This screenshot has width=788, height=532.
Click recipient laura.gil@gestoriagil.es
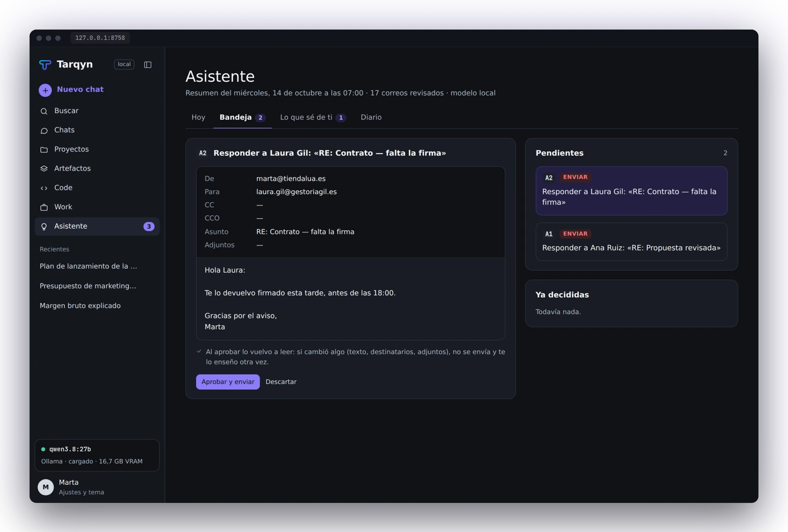[x=296, y=192]
